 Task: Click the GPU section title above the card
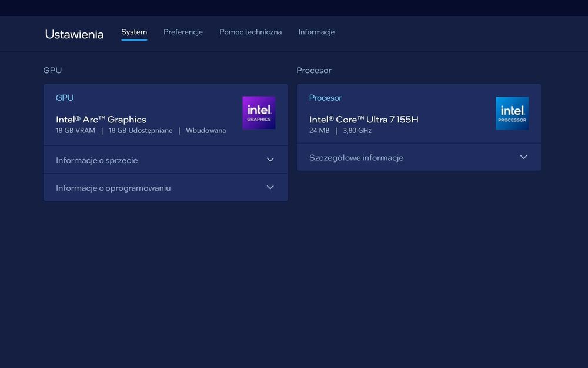52,70
